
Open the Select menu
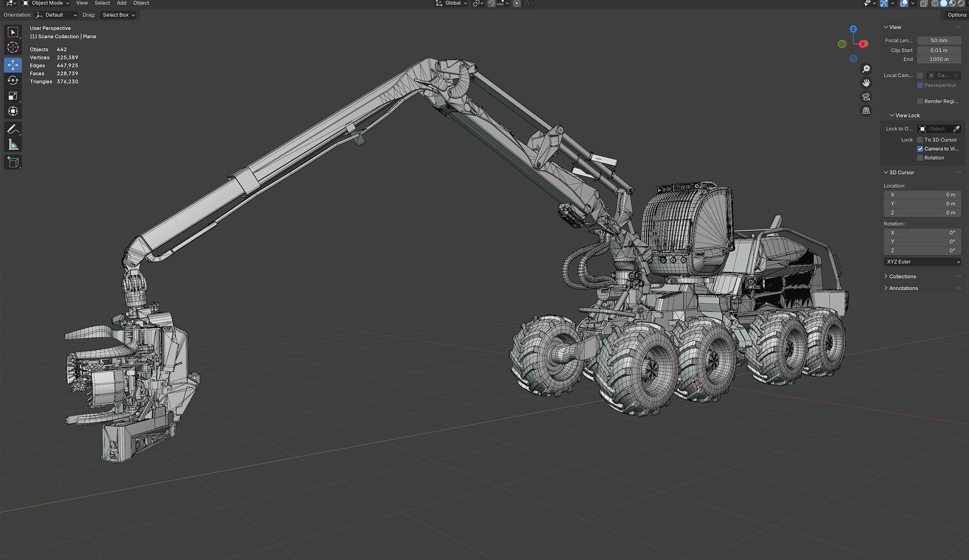pyautogui.click(x=102, y=3)
